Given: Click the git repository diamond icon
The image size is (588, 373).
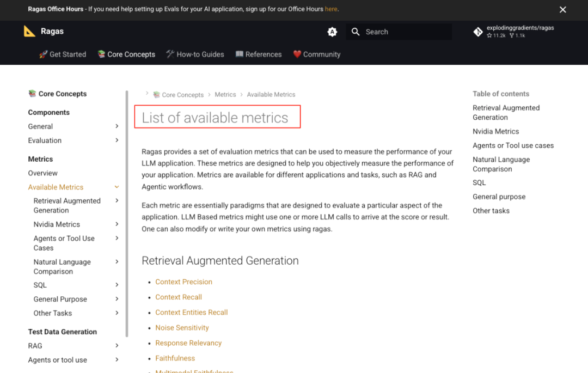Looking at the screenshot, I should click(478, 32).
